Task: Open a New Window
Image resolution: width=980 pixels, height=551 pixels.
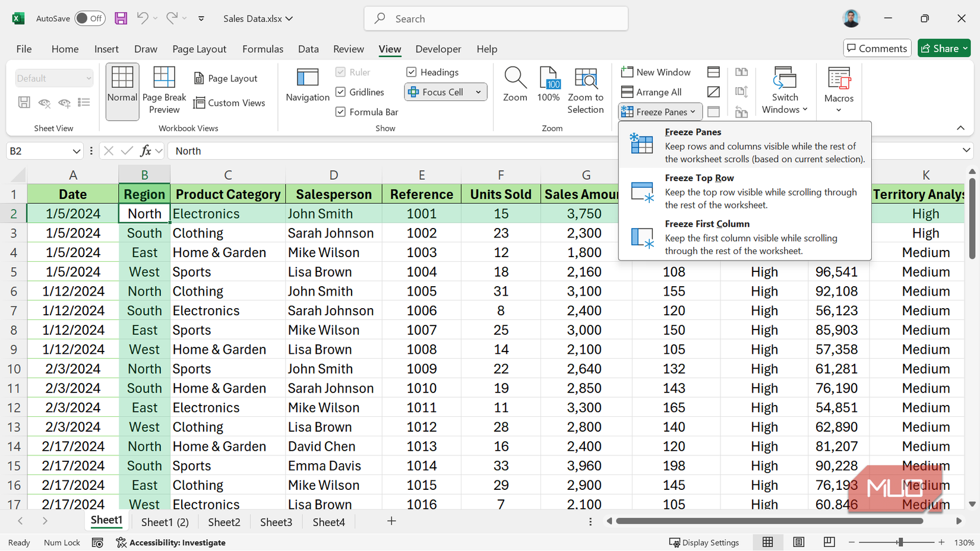Action: 656,72
